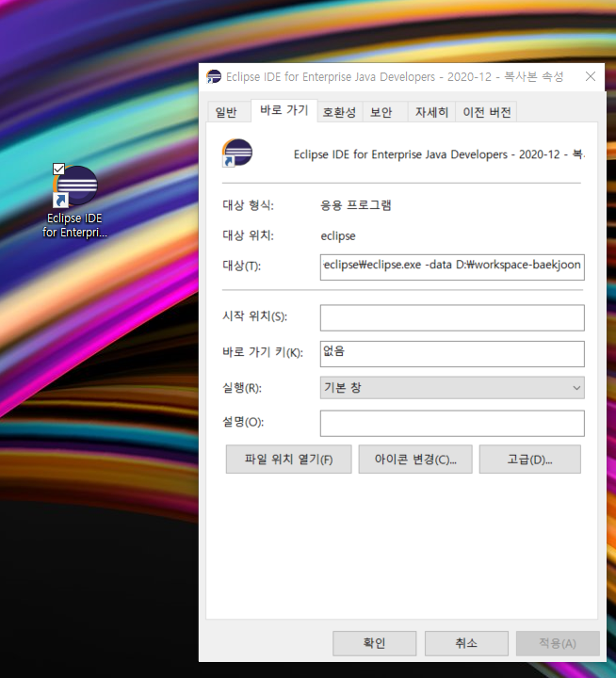Open the 고급(D)... advanced settings

(x=530, y=460)
